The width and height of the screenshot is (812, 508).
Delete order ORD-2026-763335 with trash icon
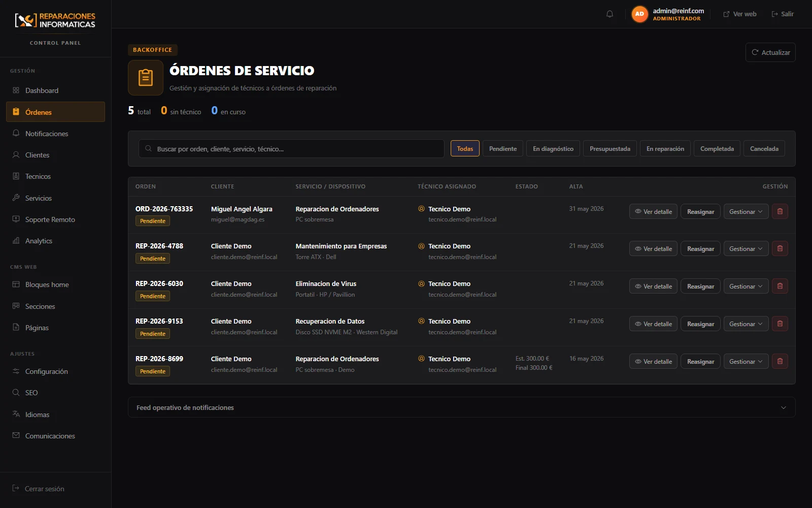coord(780,211)
